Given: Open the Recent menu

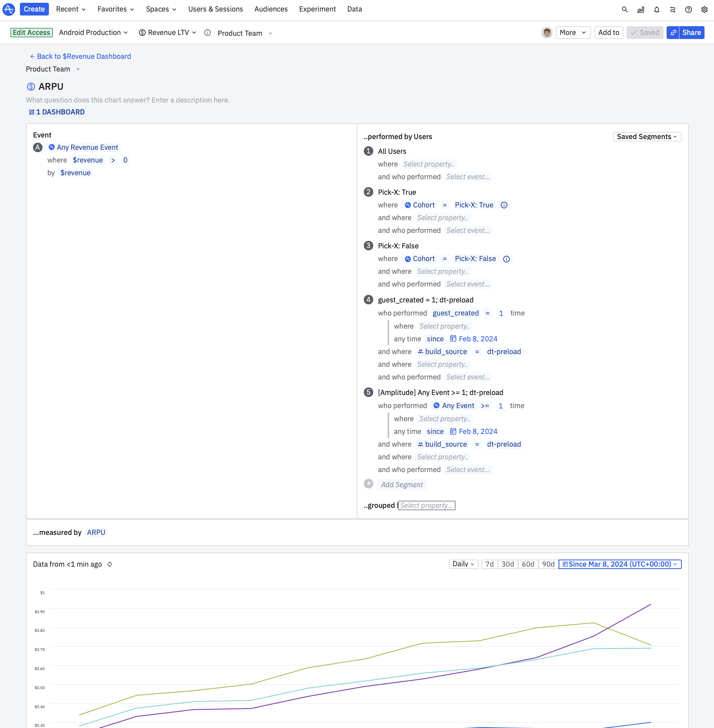Looking at the screenshot, I should pos(71,9).
